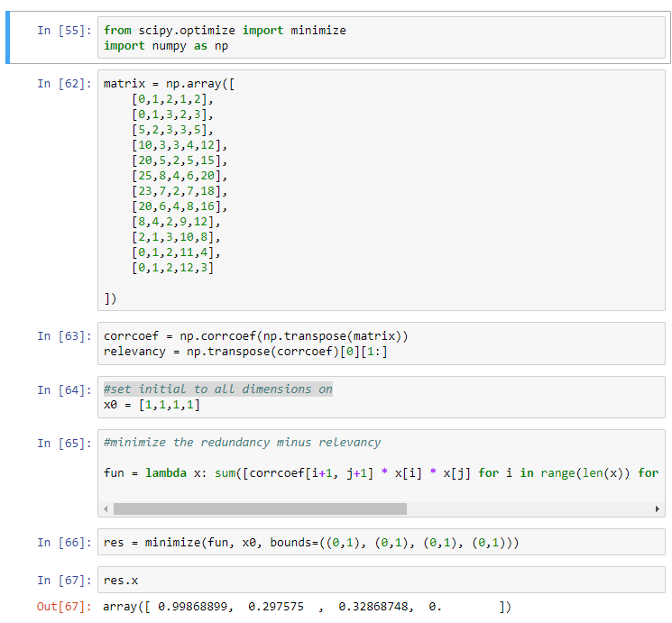The width and height of the screenshot is (672, 623).
Task: Select the In [65] cell prompt
Action: [64, 443]
